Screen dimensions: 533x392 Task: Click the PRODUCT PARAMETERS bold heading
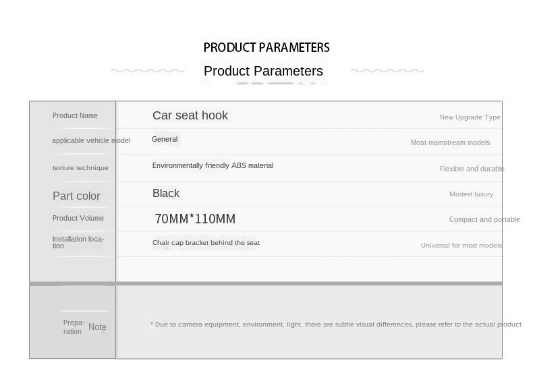[266, 48]
